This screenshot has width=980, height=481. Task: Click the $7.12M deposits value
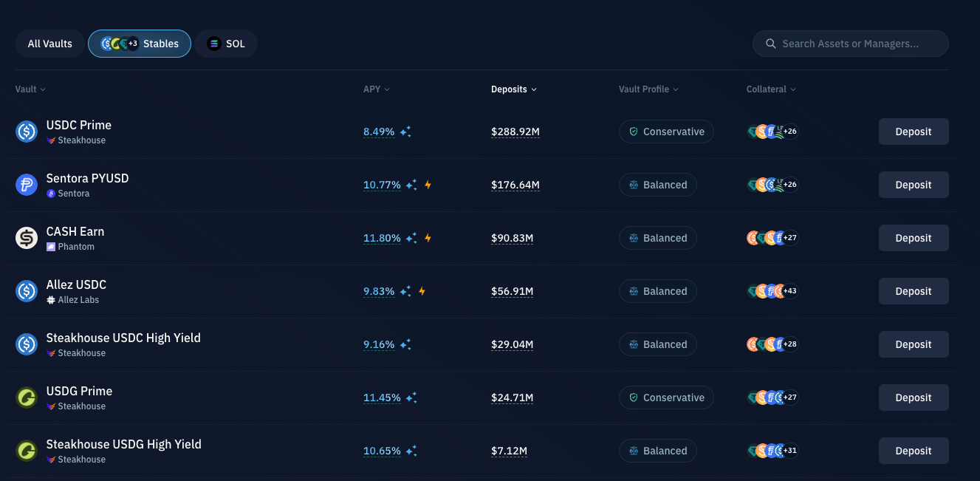tap(510, 451)
